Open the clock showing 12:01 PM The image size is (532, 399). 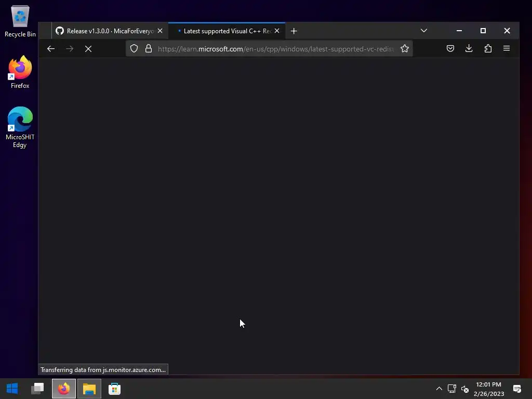coord(488,389)
